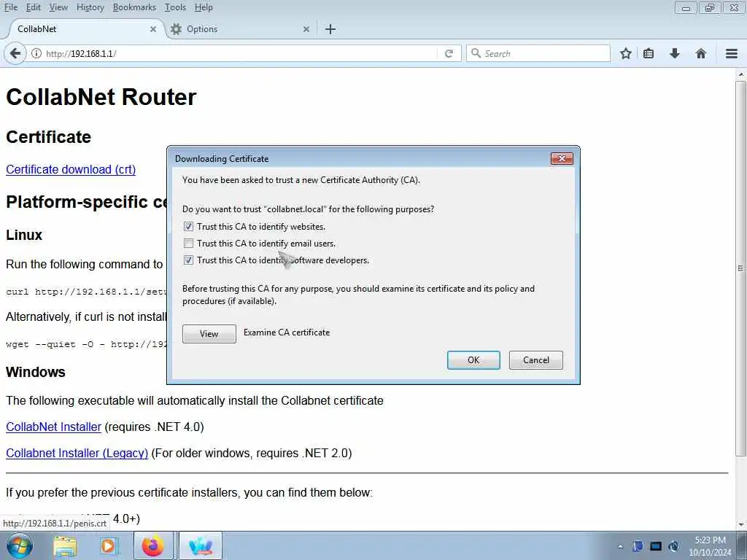Restore down the Firefox window
Image resolution: width=747 pixels, height=560 pixels.
click(x=710, y=7)
